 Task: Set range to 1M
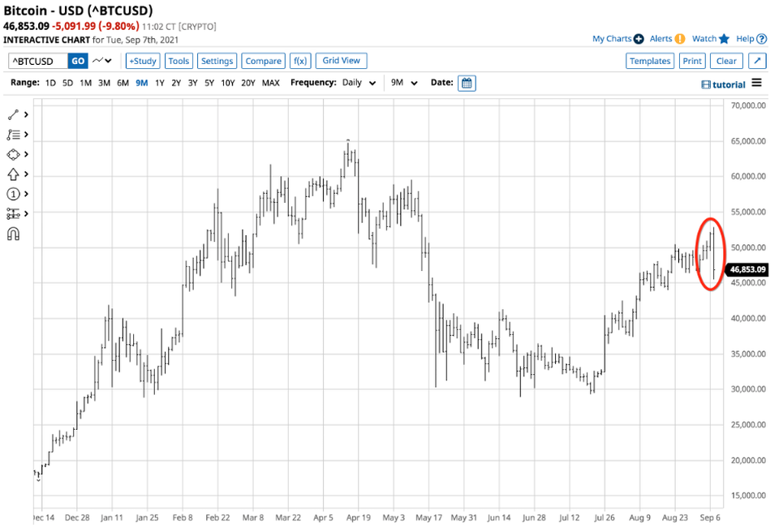click(85, 83)
